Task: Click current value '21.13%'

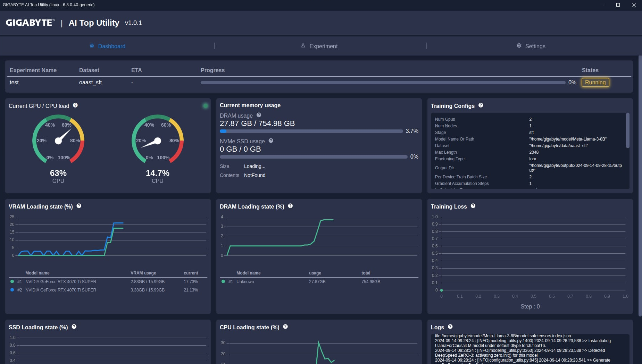Action: (191, 290)
